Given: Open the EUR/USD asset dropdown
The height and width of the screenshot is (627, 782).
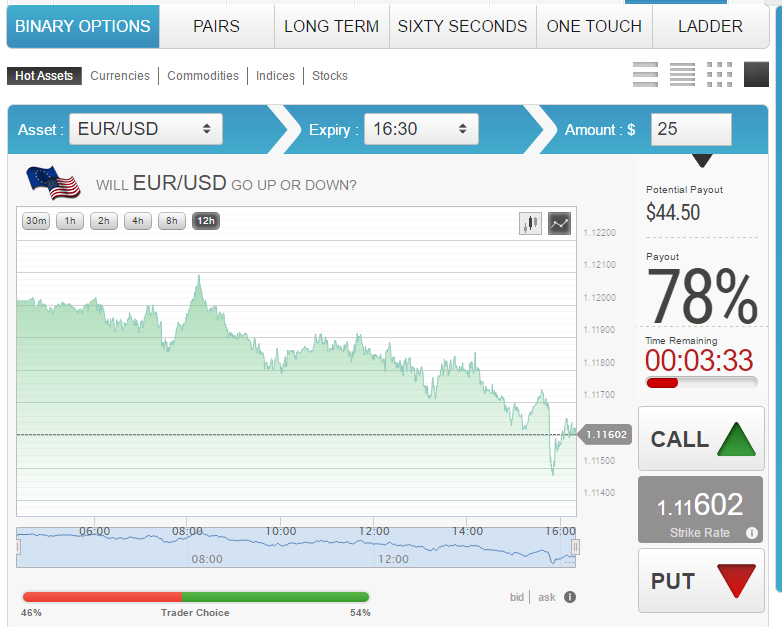Looking at the screenshot, I should [x=146, y=129].
